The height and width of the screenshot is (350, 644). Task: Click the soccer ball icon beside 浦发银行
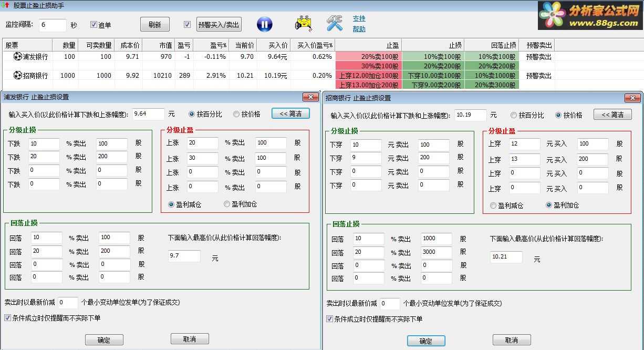(x=17, y=57)
